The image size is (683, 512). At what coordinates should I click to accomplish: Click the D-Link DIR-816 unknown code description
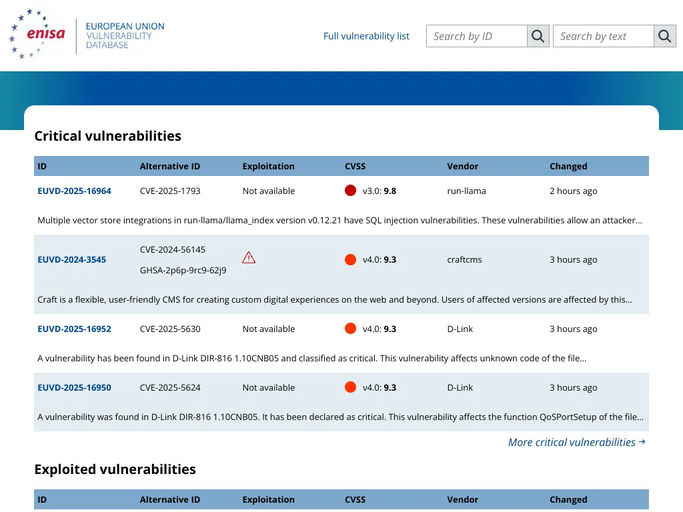312,358
